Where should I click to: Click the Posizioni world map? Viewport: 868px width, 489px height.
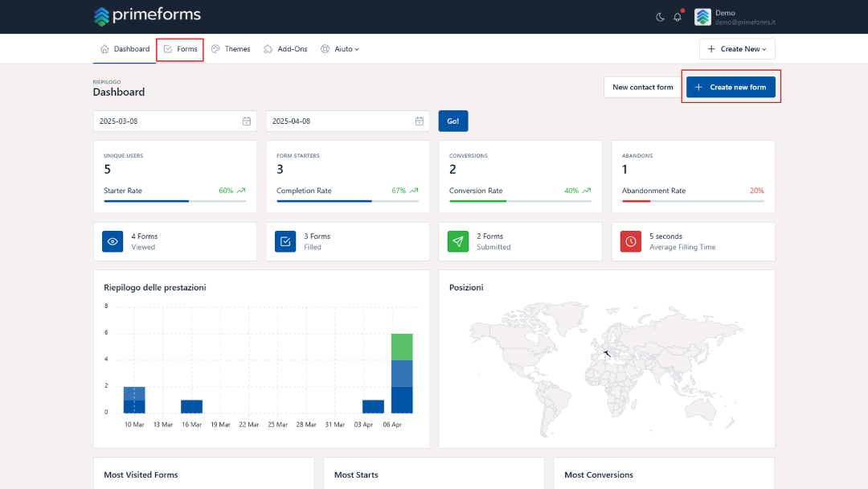607,369
